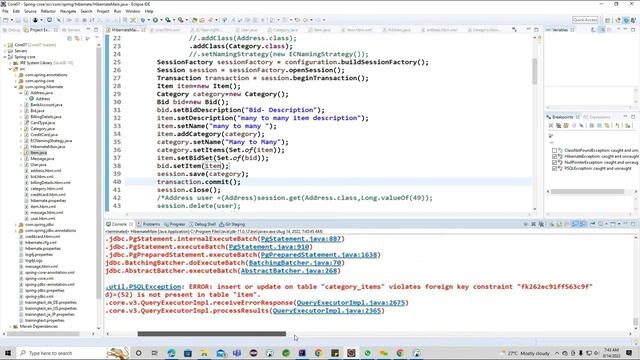The image size is (640, 360).
Task: Click the Open Type toolbar icon
Action: tap(195, 20)
